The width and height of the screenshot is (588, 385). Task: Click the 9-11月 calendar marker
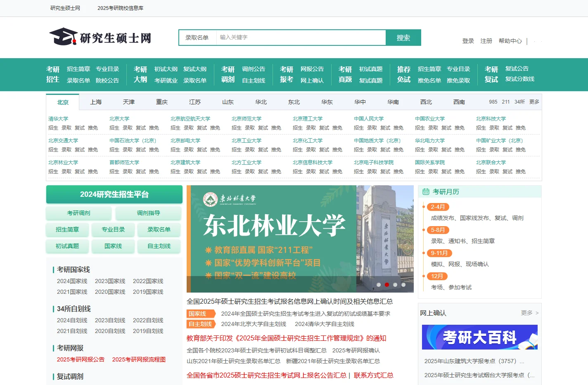pyautogui.click(x=439, y=253)
